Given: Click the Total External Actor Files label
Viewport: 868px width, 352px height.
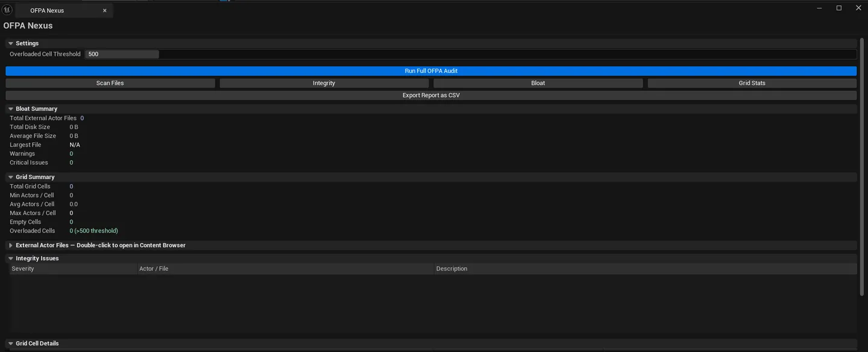Looking at the screenshot, I should coord(43,118).
